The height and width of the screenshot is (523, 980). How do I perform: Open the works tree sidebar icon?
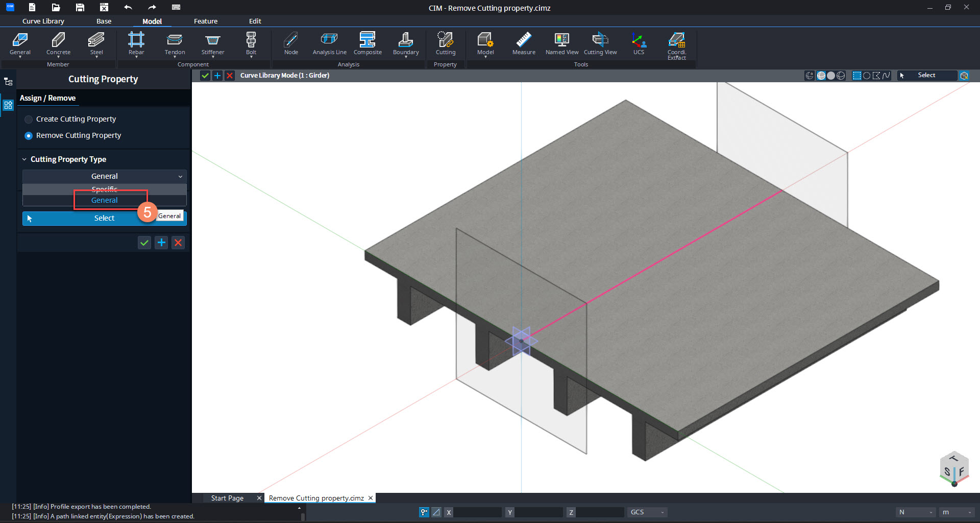tap(8, 81)
